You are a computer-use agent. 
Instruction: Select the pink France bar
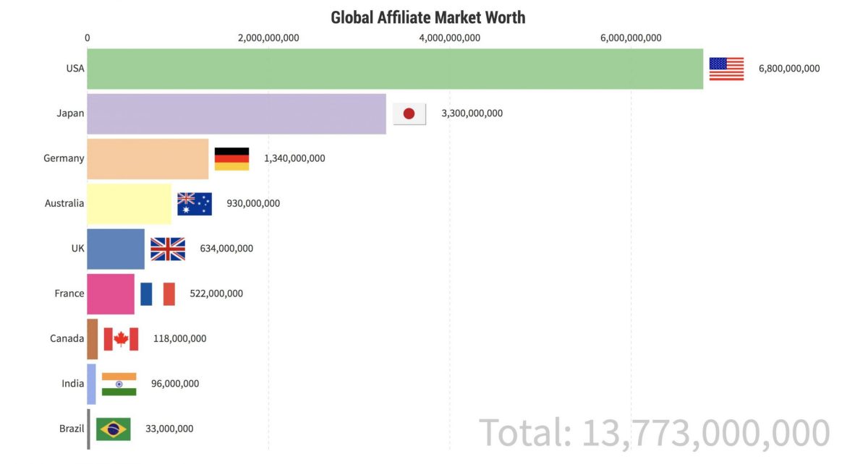[x=111, y=293]
